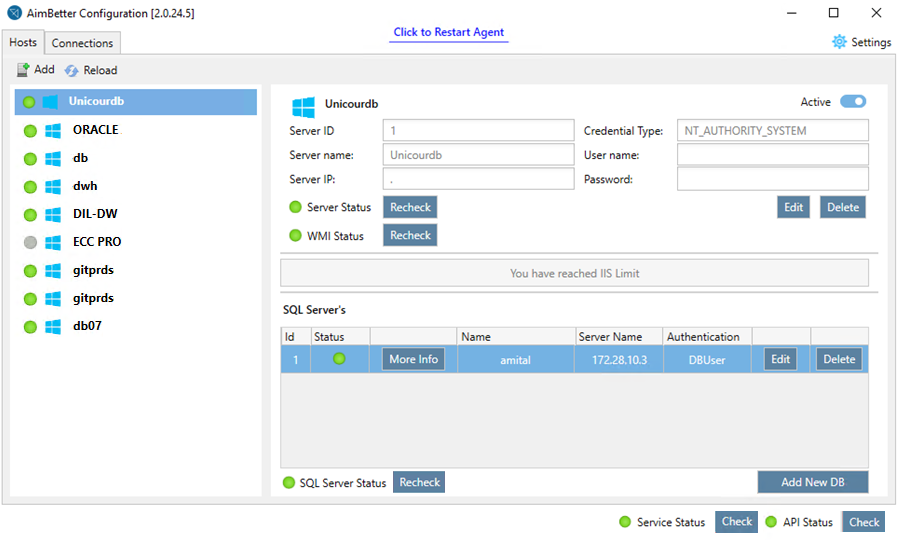Open More Info for amital SQL server
This screenshot has width=897, height=541.
coord(414,359)
